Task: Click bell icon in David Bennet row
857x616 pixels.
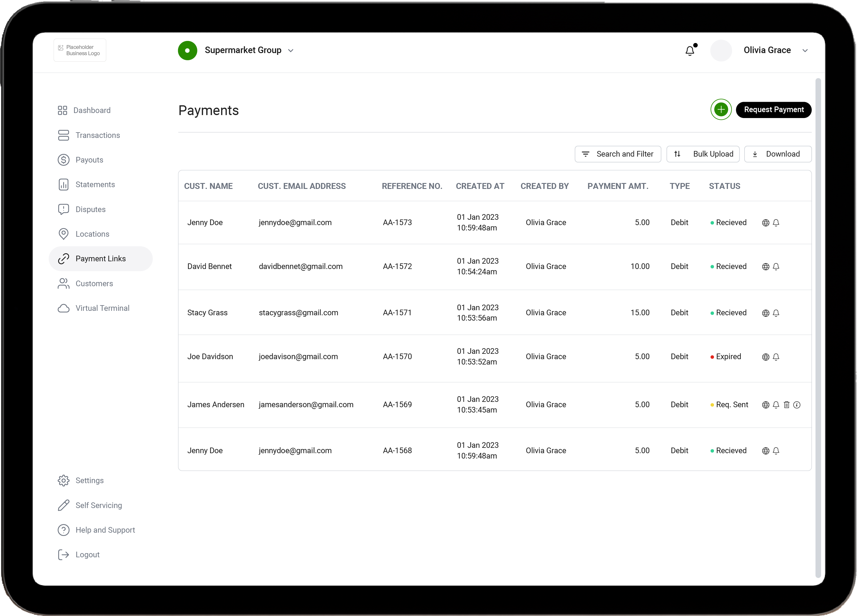Action: point(776,267)
